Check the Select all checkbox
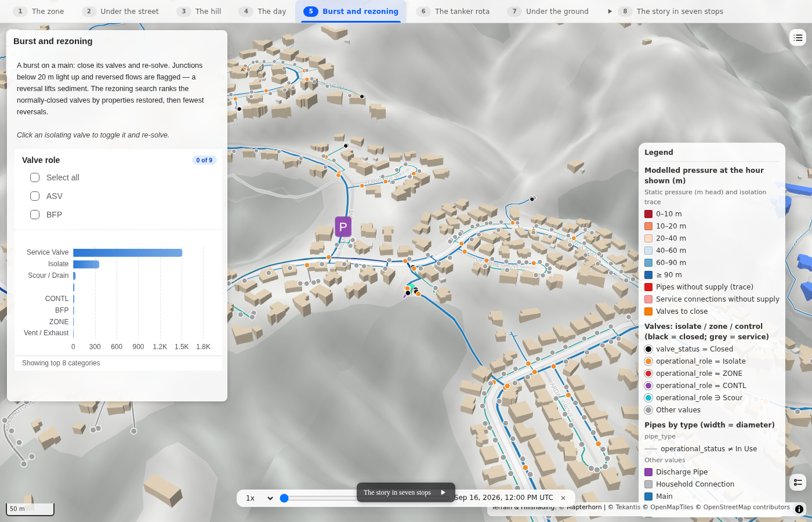812x522 pixels. 35,177
